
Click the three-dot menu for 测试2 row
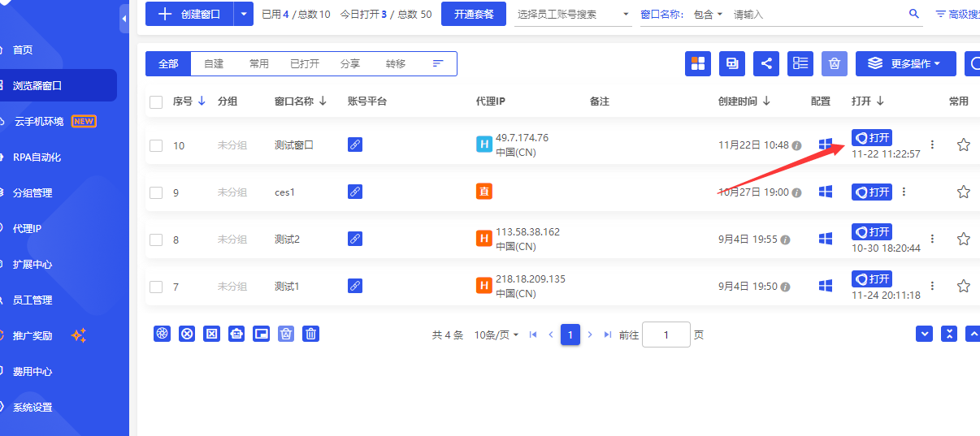click(932, 239)
